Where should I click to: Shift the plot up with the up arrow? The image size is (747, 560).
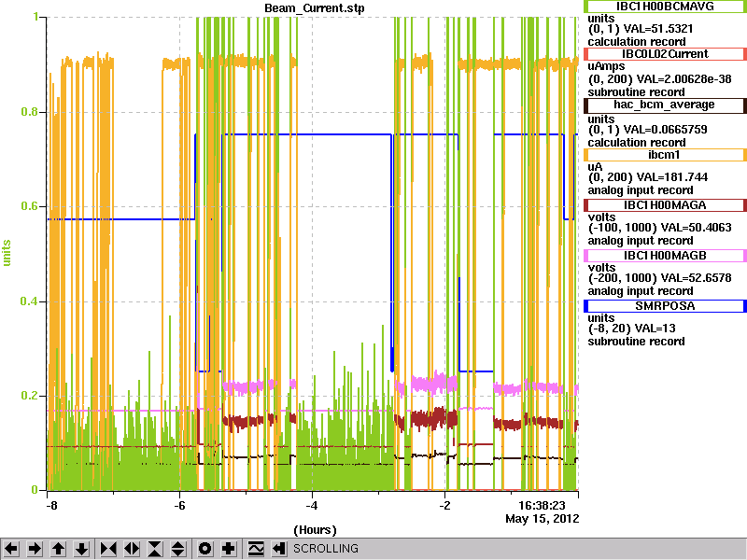pyautogui.click(x=58, y=549)
